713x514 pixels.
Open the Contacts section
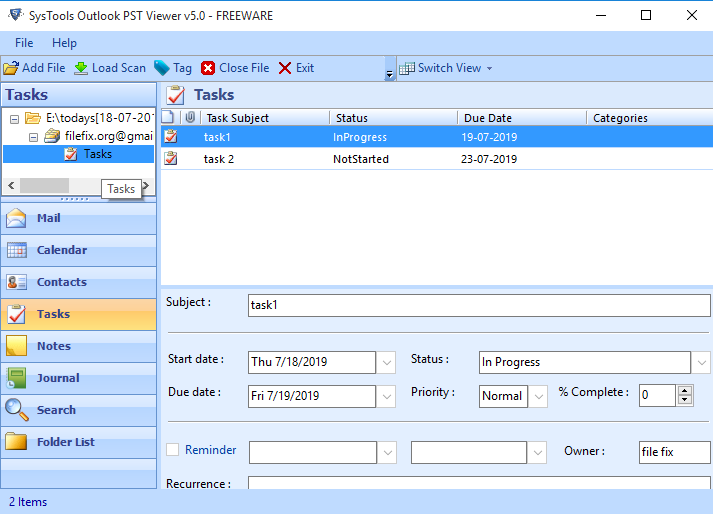pos(79,282)
